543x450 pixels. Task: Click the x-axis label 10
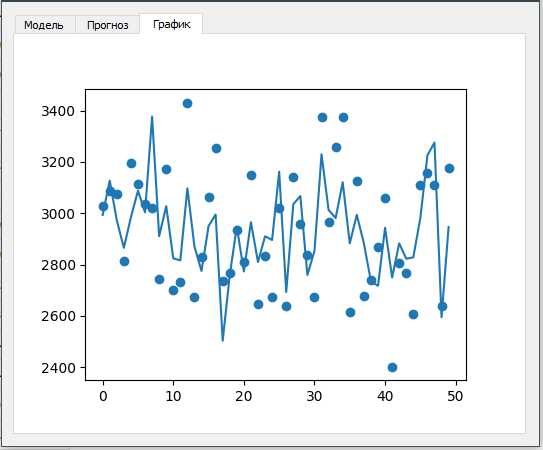[173, 396]
